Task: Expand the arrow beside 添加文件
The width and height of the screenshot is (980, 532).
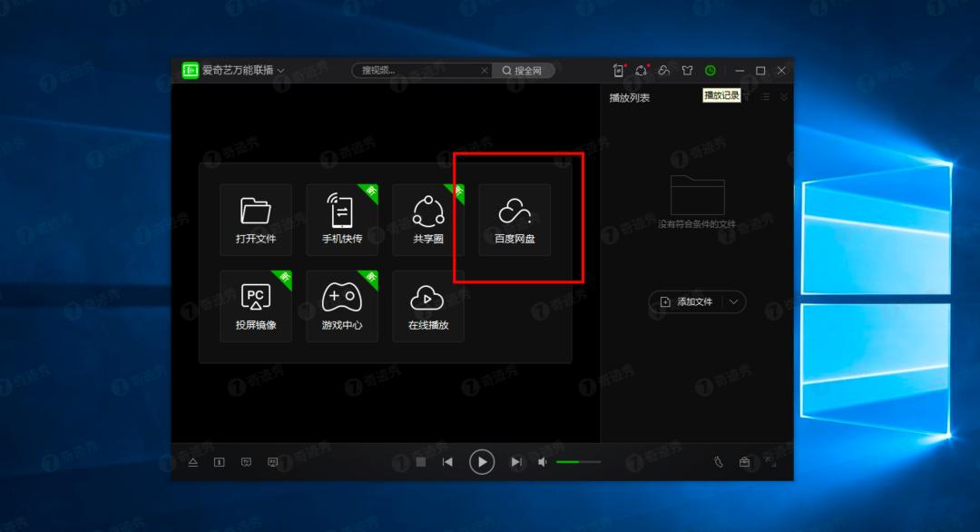Action: pos(734,302)
